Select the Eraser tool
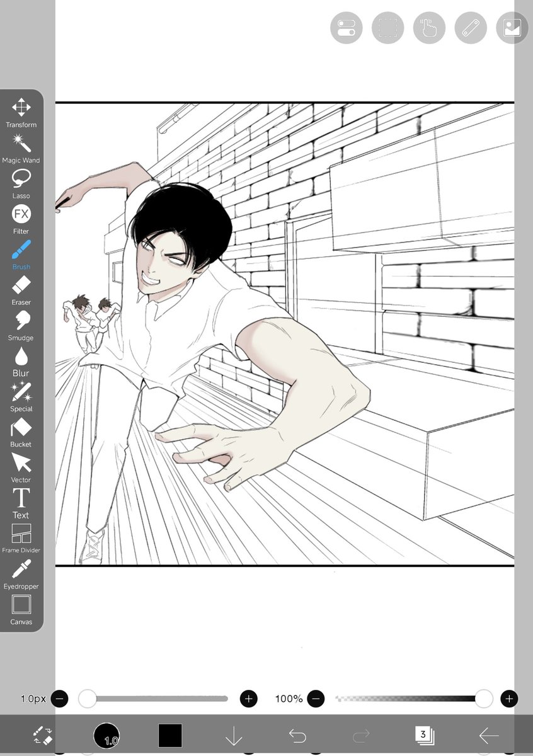 tap(21, 290)
